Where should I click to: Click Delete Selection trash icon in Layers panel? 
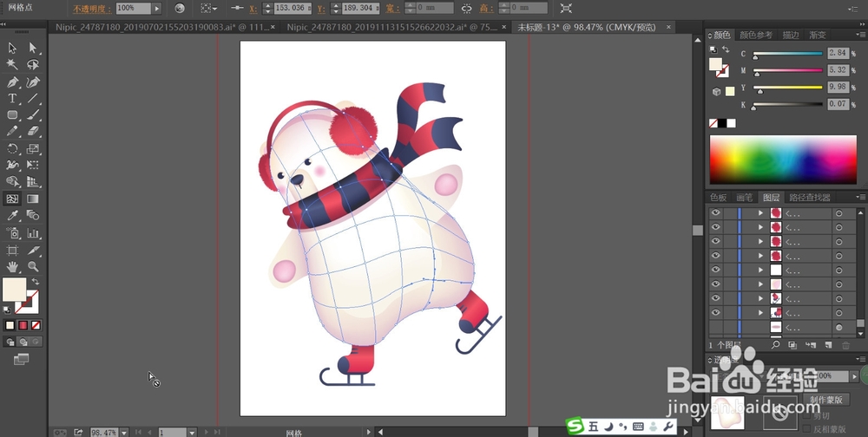coord(845,345)
